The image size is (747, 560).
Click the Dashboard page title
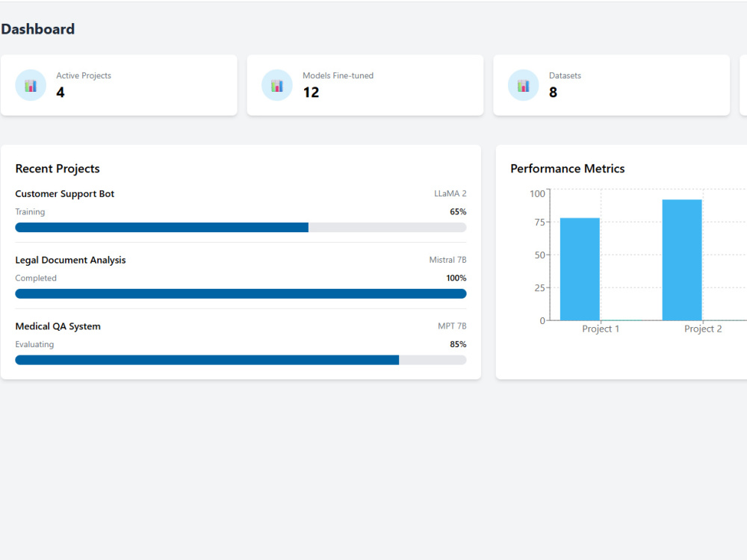(x=38, y=29)
